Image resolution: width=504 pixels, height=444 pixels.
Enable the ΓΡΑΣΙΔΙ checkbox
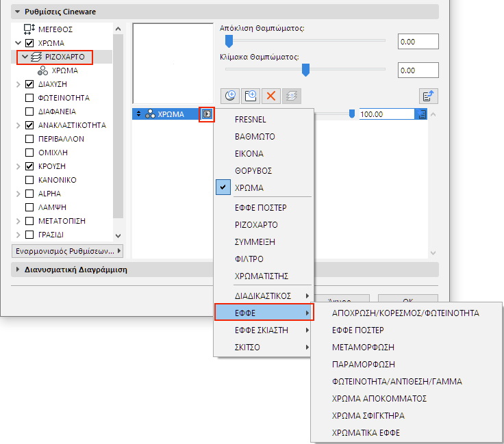pyautogui.click(x=29, y=235)
